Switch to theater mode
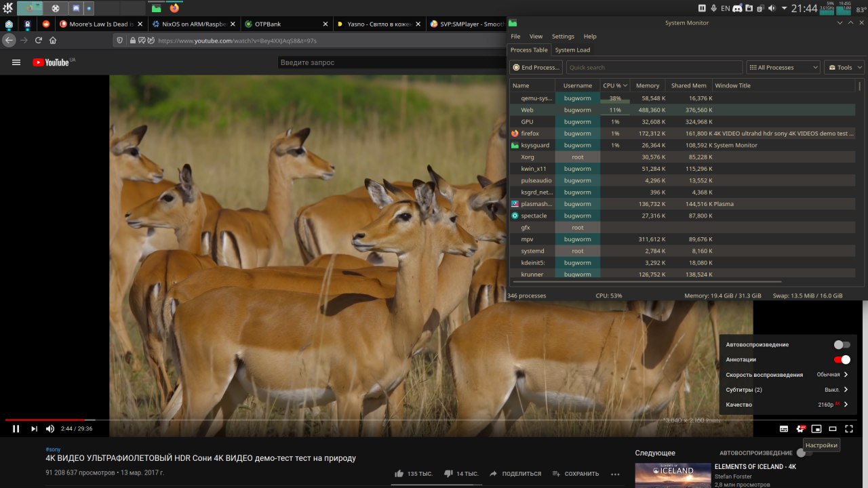868x488 pixels. [x=833, y=428]
